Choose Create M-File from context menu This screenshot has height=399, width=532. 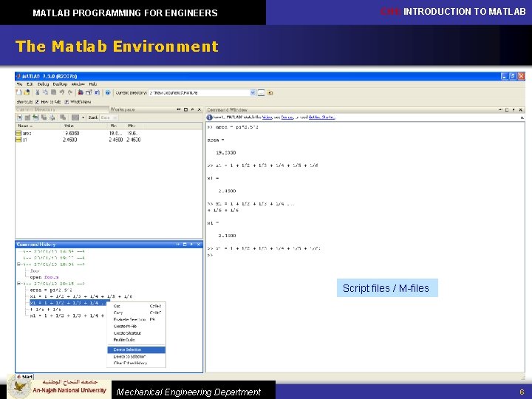(x=137, y=327)
